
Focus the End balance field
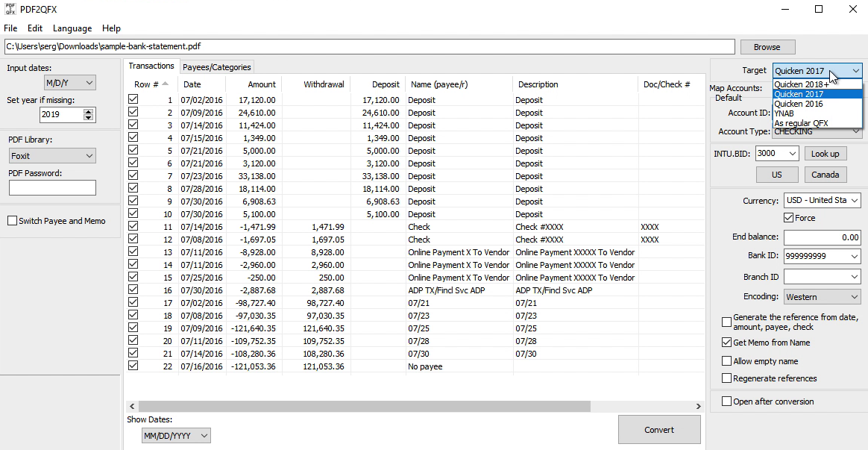click(x=822, y=237)
